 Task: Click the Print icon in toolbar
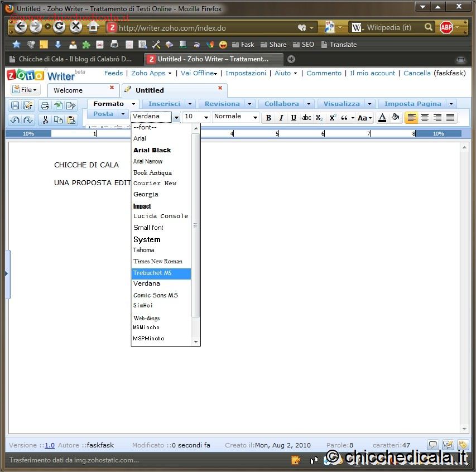pyautogui.click(x=45, y=105)
